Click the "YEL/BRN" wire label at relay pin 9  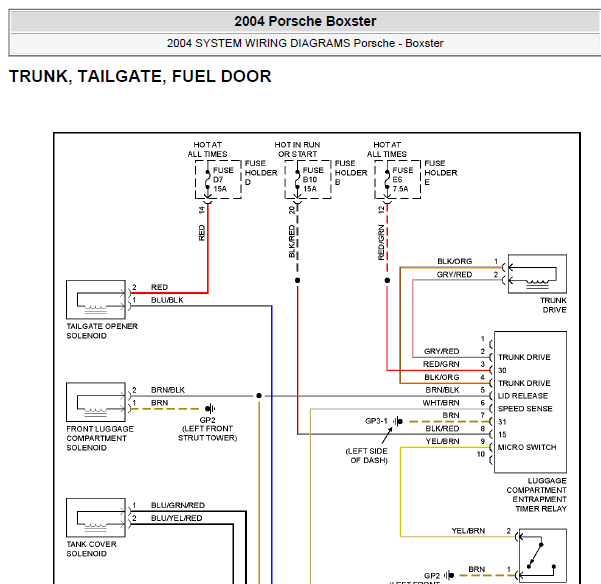tap(442, 441)
